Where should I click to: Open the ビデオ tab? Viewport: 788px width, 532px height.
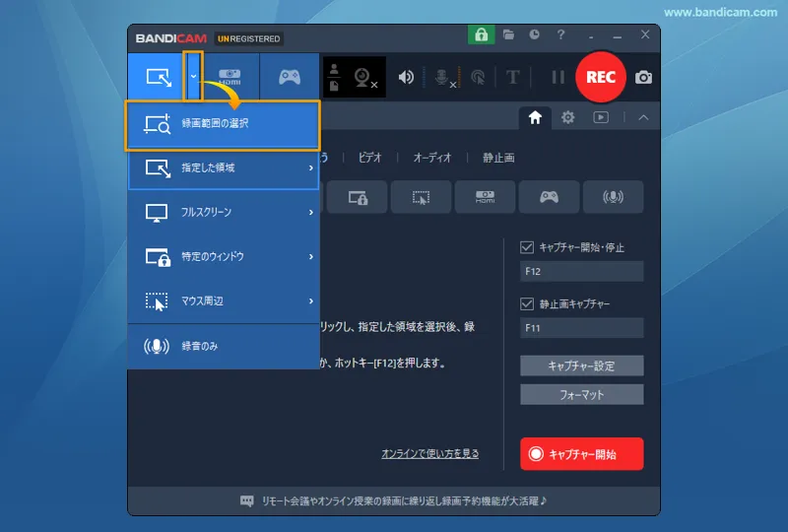[x=370, y=158]
